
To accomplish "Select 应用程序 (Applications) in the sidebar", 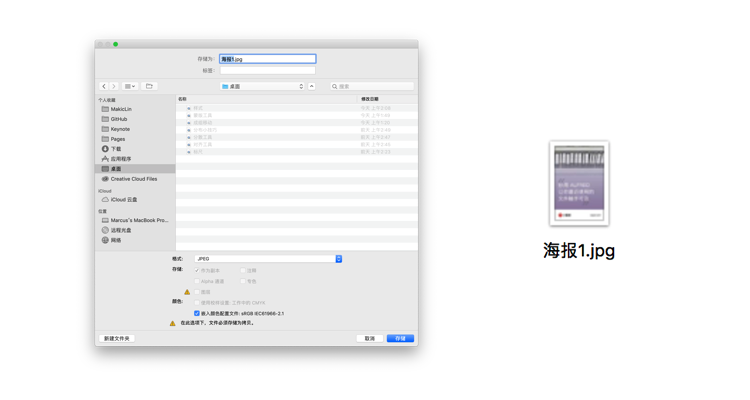I will coord(120,159).
